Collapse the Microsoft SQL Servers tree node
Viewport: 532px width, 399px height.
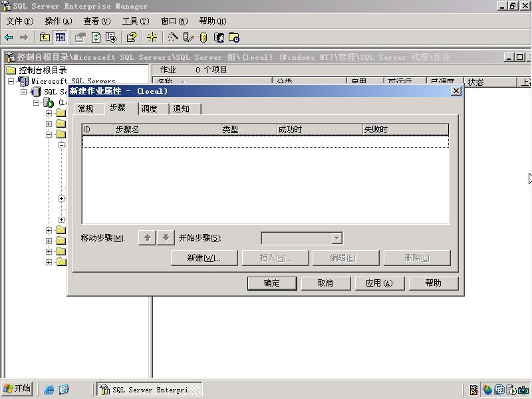click(x=11, y=81)
